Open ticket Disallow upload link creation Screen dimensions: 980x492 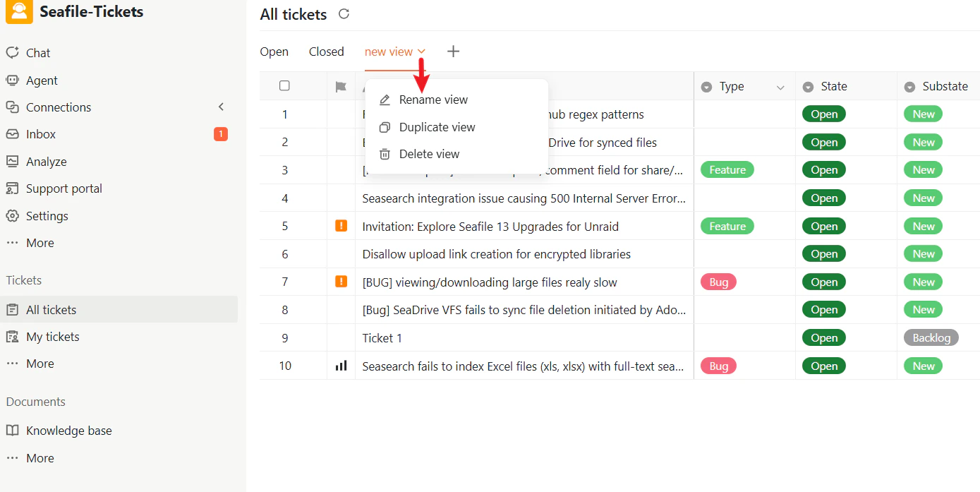click(496, 254)
